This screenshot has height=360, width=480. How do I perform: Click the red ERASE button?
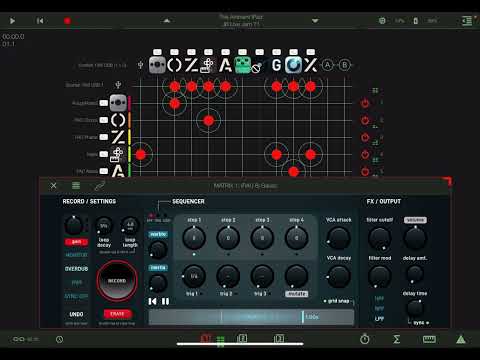pyautogui.click(x=117, y=314)
